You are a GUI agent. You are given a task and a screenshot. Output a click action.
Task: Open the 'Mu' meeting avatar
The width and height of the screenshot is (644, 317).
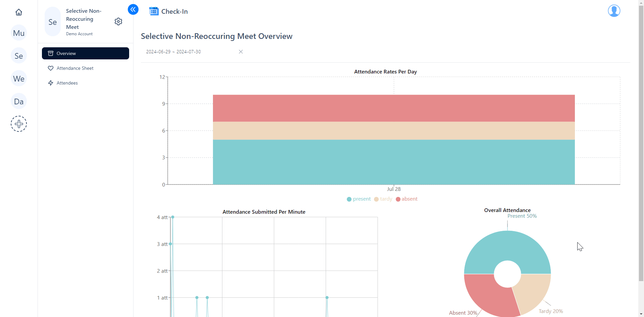tap(19, 33)
